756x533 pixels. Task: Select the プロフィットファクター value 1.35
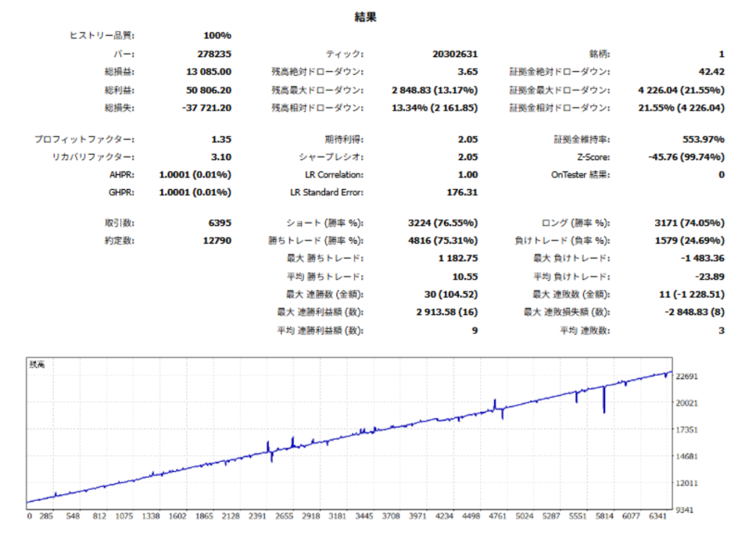pyautogui.click(x=220, y=139)
